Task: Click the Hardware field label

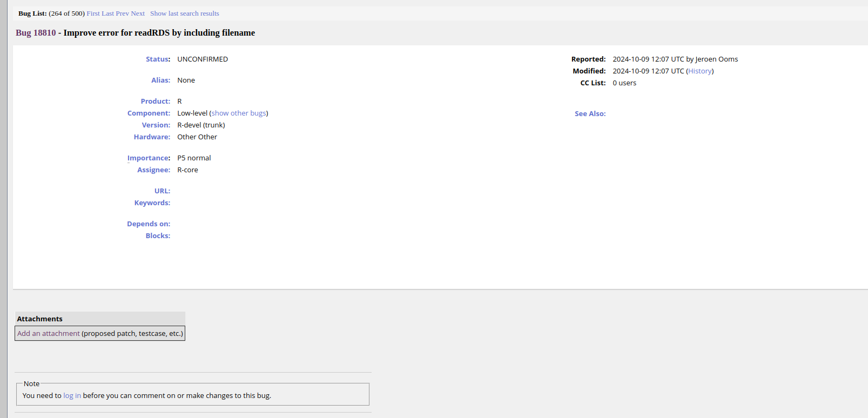Action: pos(151,137)
